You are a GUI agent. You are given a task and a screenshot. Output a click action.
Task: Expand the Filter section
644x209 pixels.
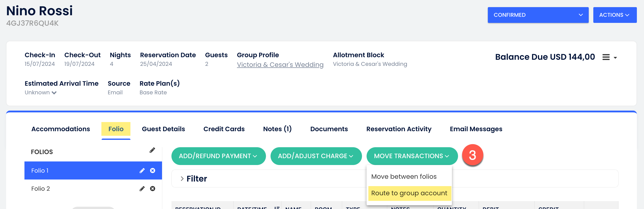(182, 179)
